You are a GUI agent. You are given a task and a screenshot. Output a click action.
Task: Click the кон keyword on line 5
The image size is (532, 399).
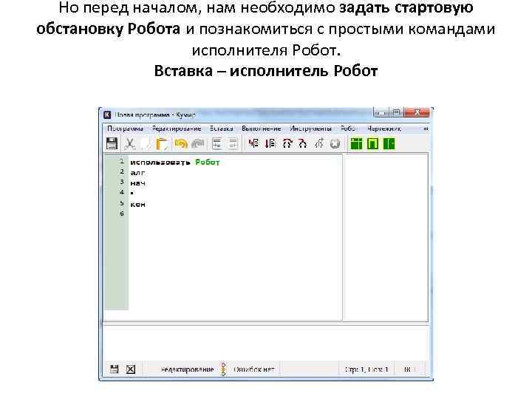click(x=137, y=204)
